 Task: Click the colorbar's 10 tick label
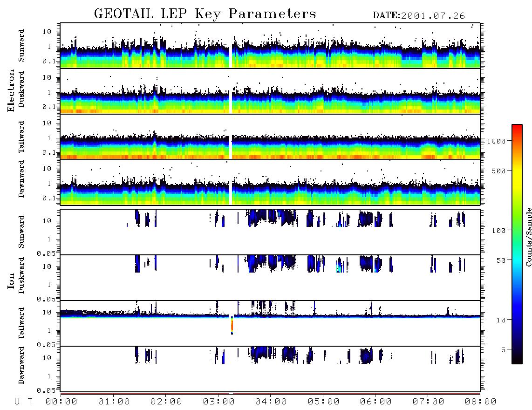point(501,320)
